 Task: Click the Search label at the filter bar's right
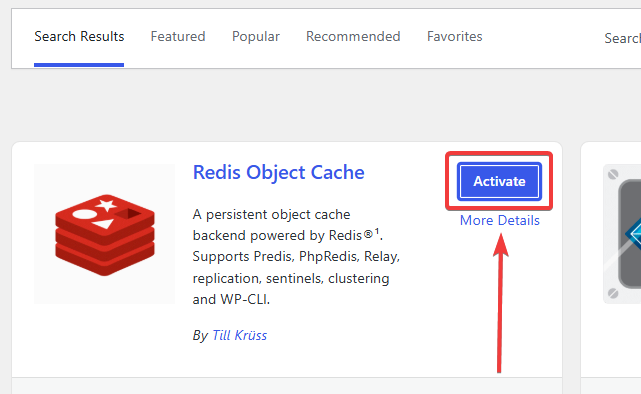click(622, 38)
